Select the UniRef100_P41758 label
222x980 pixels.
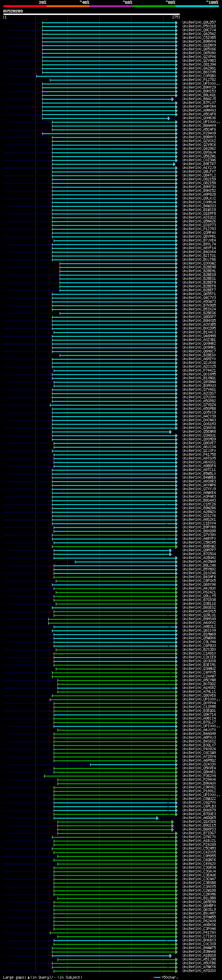click(199, 455)
